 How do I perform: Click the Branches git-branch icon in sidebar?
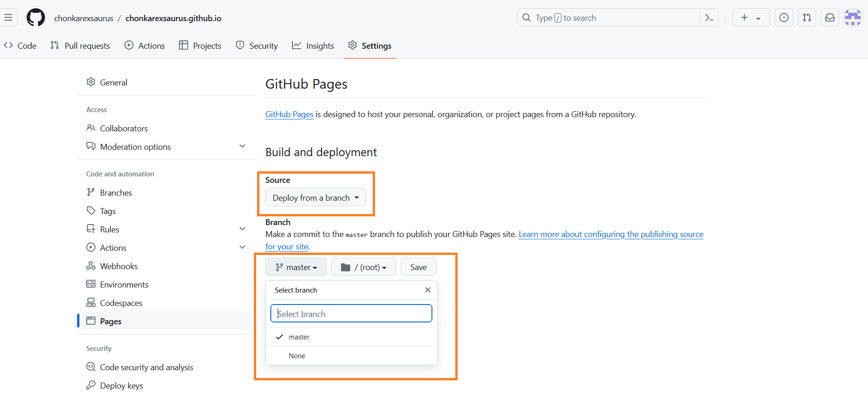pos(91,192)
